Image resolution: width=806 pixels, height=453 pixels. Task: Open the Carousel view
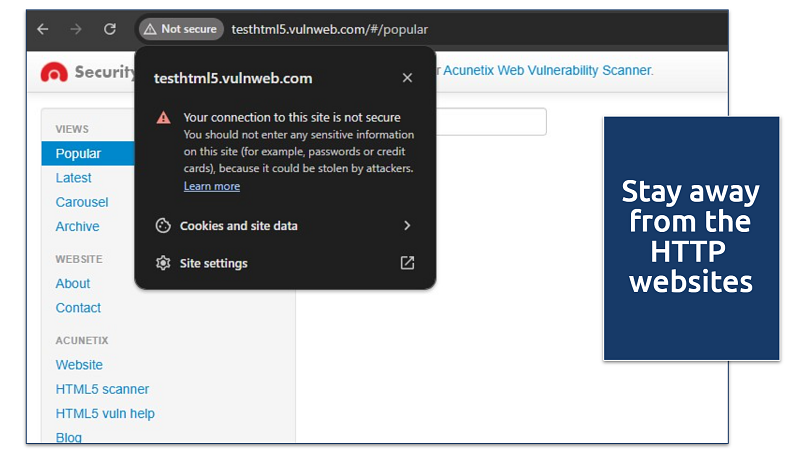82,202
